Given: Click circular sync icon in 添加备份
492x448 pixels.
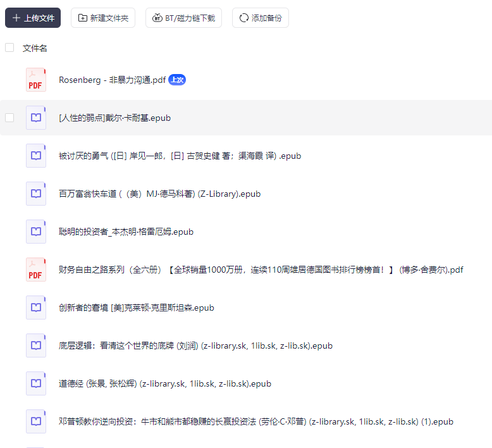Looking at the screenshot, I should click(x=244, y=18).
